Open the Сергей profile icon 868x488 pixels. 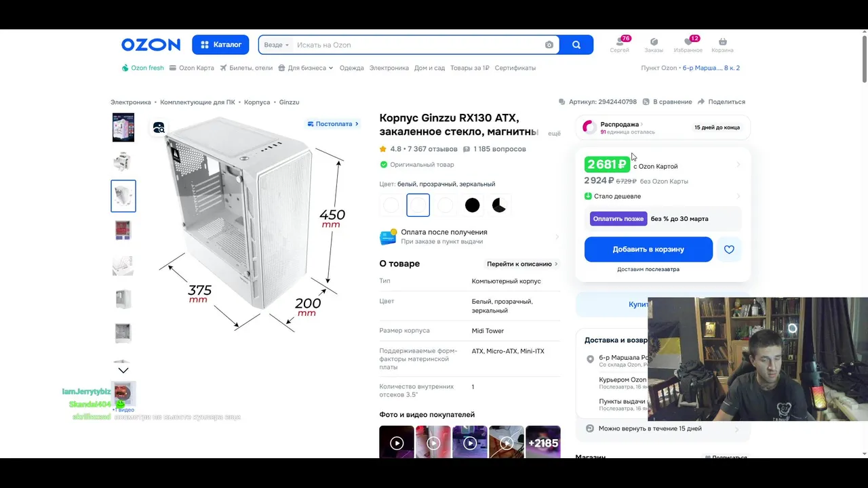point(619,45)
